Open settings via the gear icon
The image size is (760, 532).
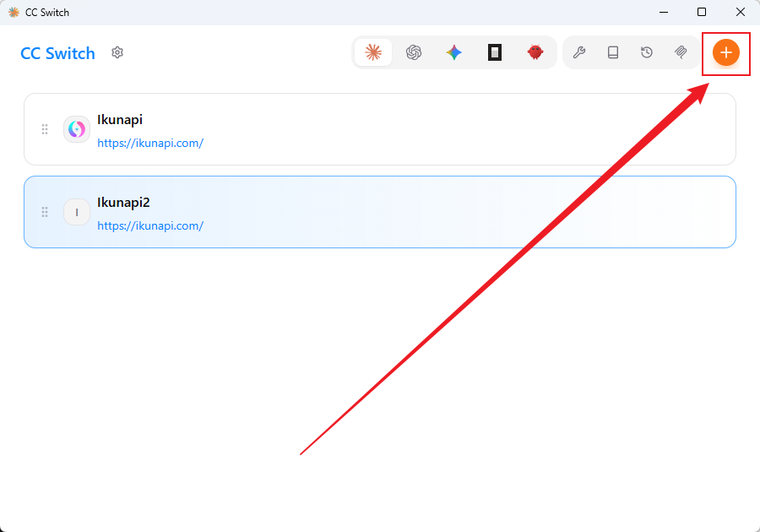pos(117,52)
